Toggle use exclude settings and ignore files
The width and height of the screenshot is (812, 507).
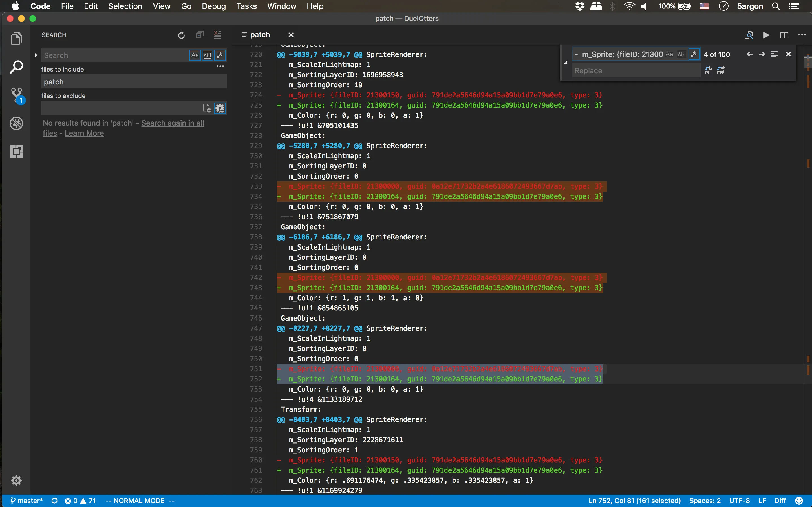coord(220,108)
